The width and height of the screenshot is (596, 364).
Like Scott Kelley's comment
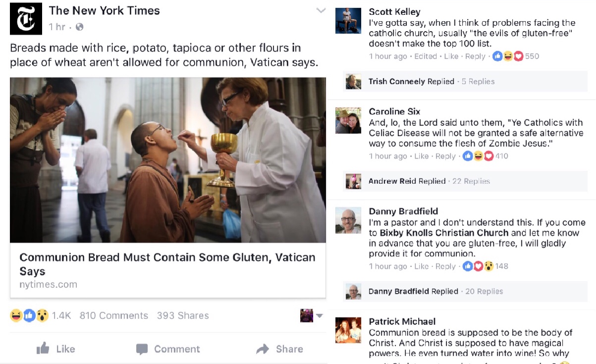451,56
